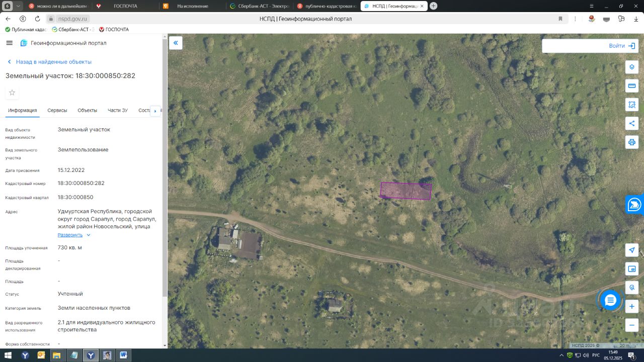The image size is (644, 362).
Task: Show hidden system tray icons
Action: pos(562,355)
